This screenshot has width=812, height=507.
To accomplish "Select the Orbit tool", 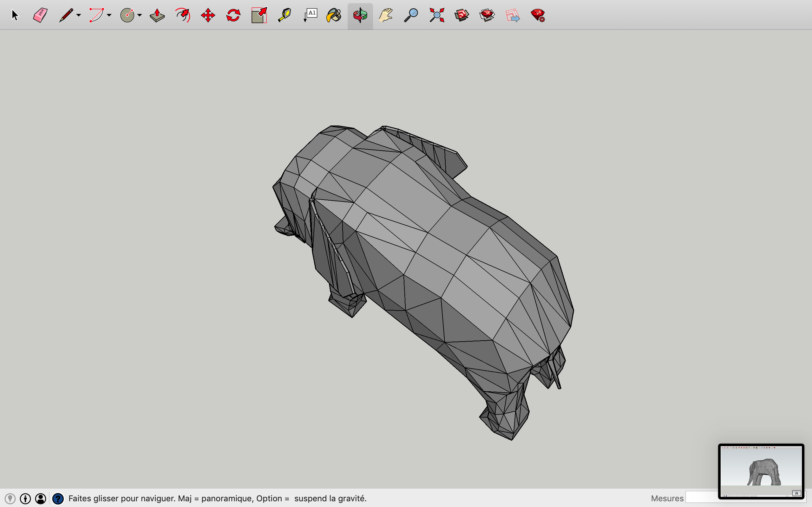I will [360, 16].
